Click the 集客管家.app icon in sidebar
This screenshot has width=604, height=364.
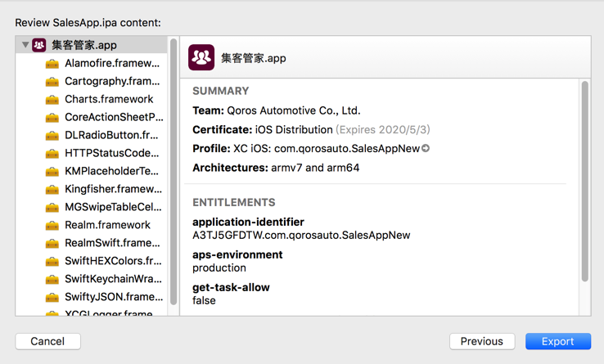(x=39, y=46)
